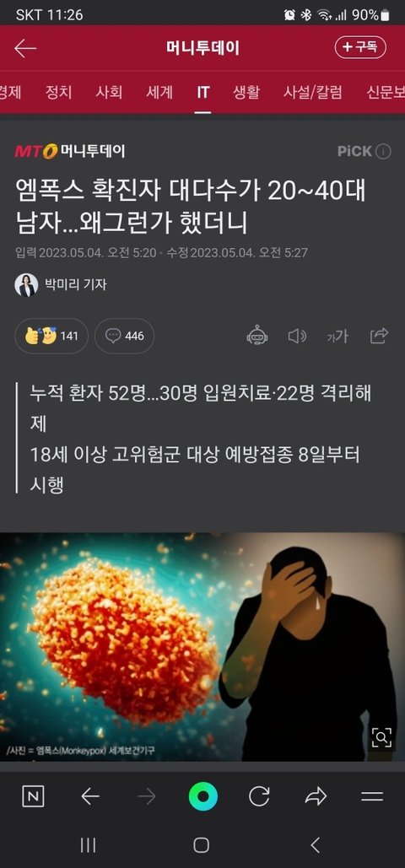This screenshot has width=405, height=868.
Task: Open Naver home N icon
Action: tap(33, 796)
